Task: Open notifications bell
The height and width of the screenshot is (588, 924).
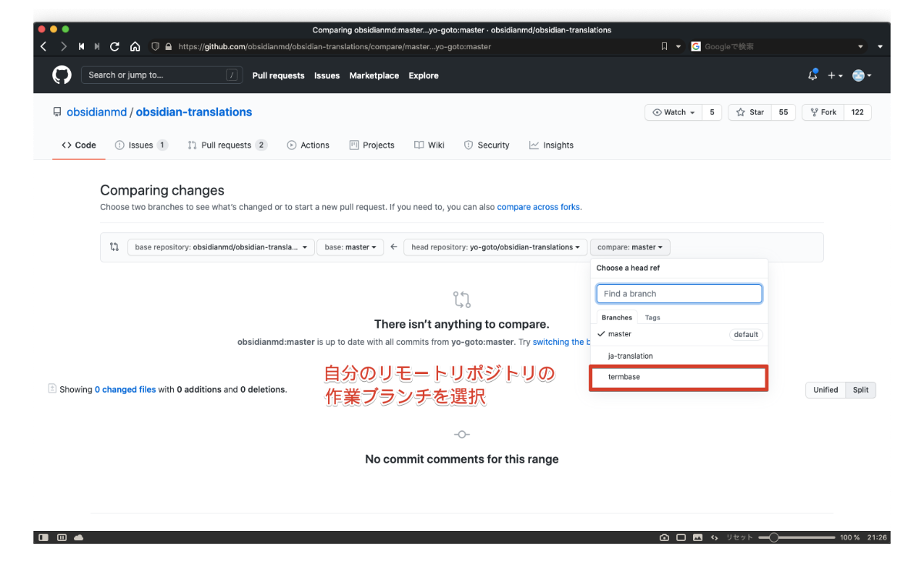Action: (x=812, y=75)
